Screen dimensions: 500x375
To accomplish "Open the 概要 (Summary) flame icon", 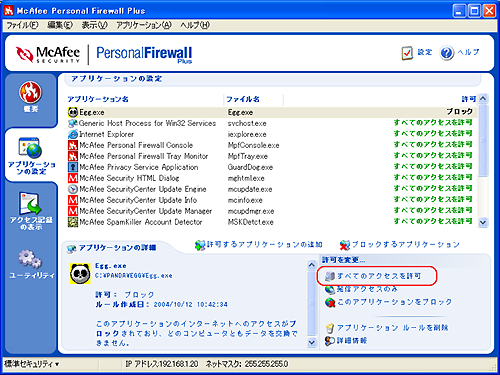I will coord(30,92).
